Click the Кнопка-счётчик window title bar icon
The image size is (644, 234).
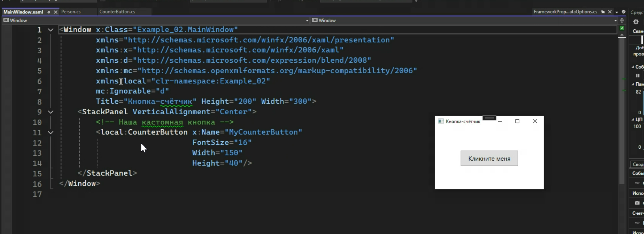point(441,121)
